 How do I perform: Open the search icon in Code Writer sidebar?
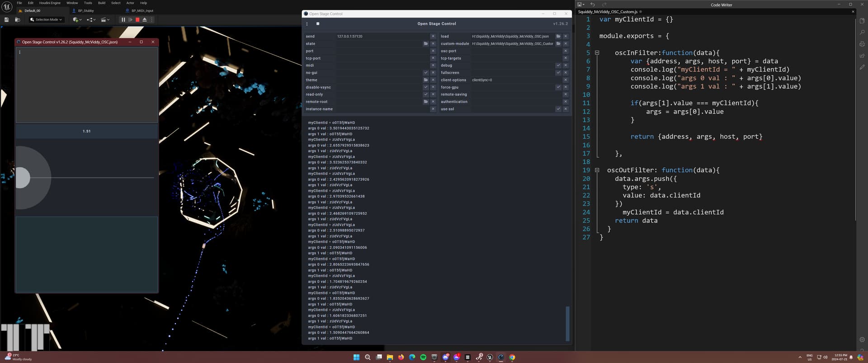click(862, 33)
